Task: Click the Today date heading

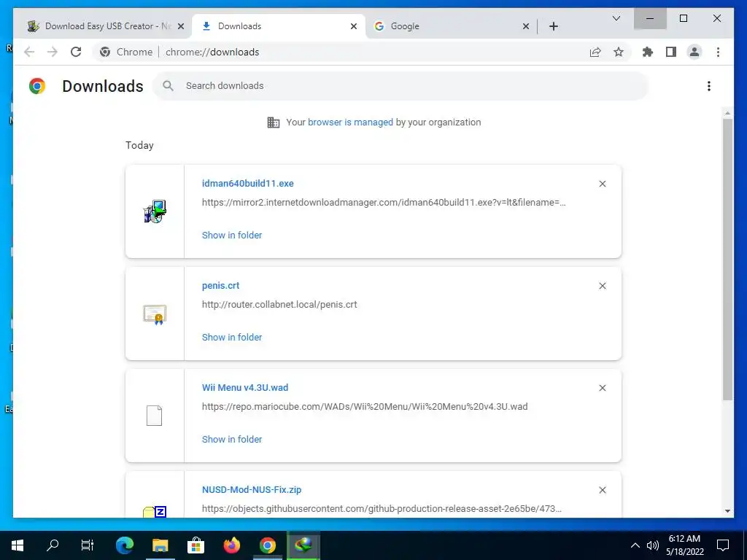Action: tap(139, 145)
